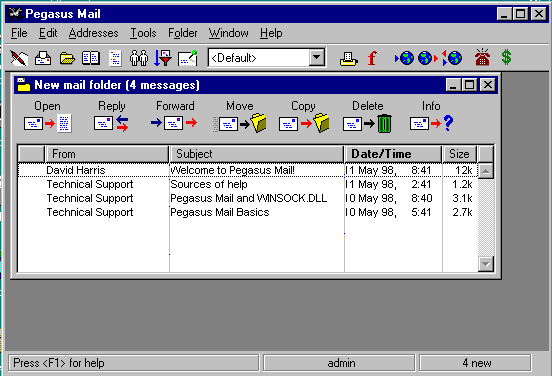Click the Pegasus Mail title bar logo
The width and height of the screenshot is (552, 376).
(15, 14)
